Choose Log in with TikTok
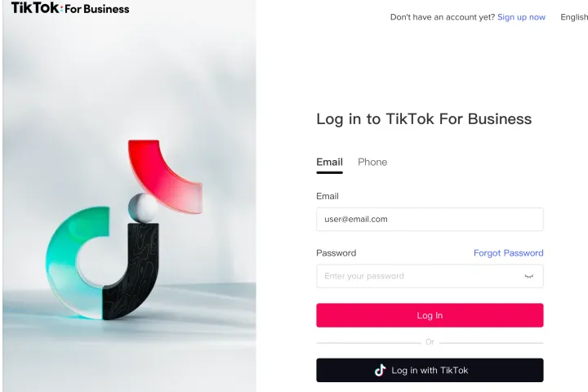588x392 pixels. tap(430, 370)
